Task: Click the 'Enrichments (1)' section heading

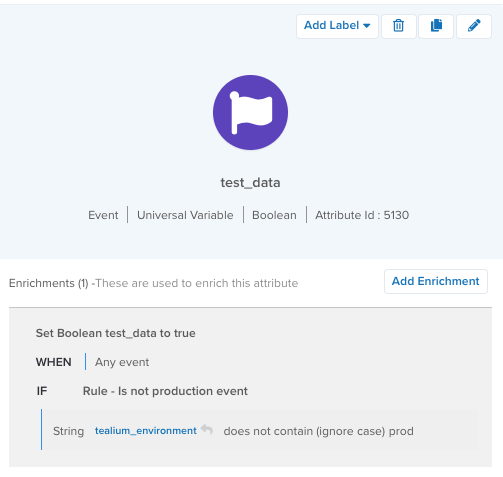Action: pos(49,283)
